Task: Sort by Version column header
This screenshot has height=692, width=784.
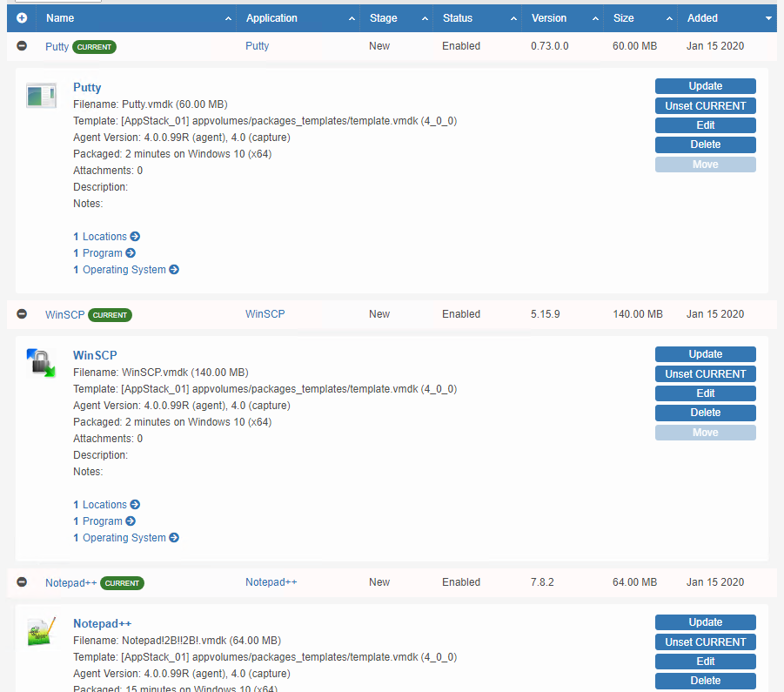Action: click(x=563, y=18)
